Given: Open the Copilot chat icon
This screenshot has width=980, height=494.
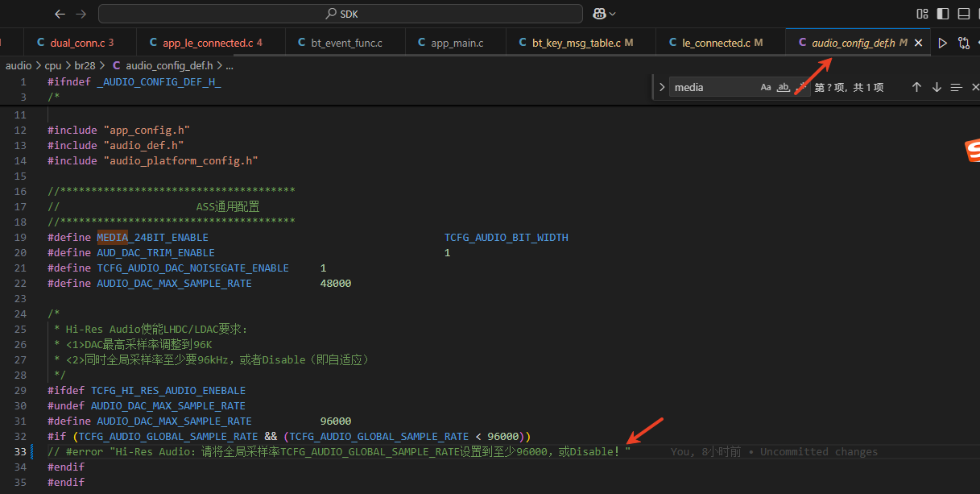Looking at the screenshot, I should (x=599, y=14).
